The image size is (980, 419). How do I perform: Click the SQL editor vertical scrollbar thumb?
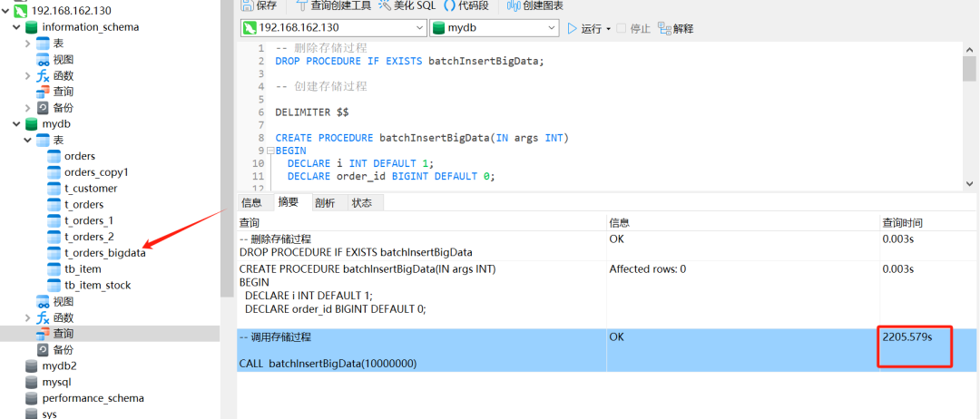[x=969, y=67]
